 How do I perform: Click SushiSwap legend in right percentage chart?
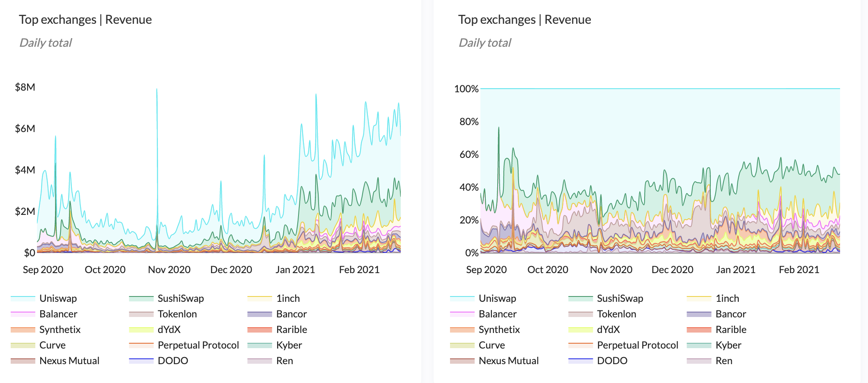coord(606,299)
